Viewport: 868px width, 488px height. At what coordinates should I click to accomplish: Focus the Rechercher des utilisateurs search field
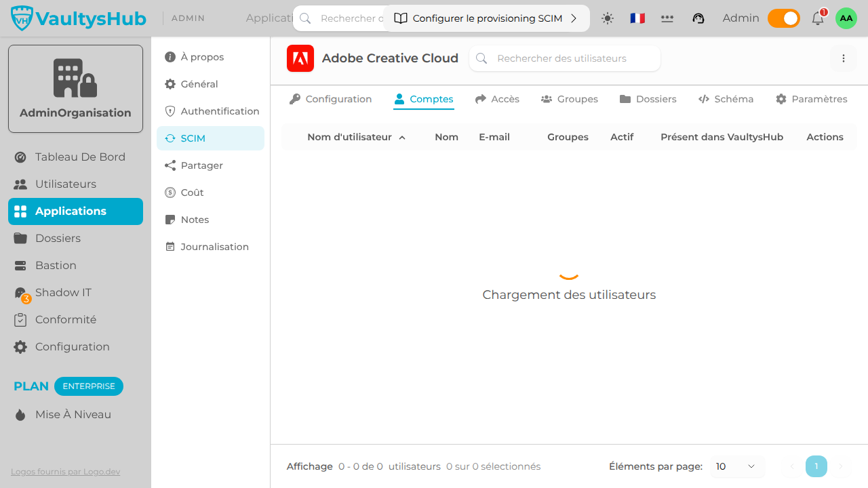coord(565,58)
